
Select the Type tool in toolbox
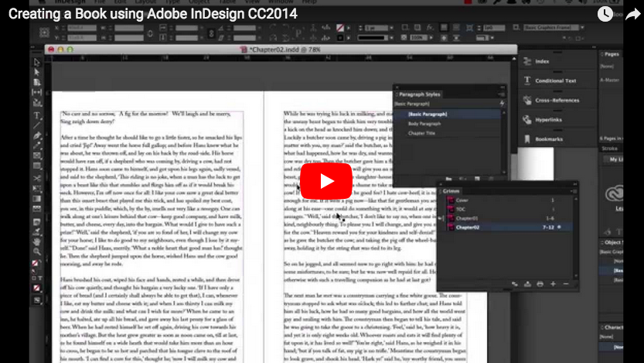[x=36, y=115]
